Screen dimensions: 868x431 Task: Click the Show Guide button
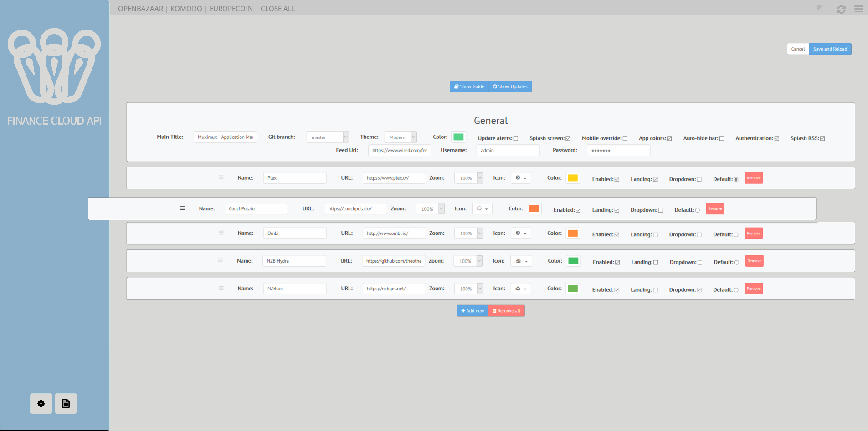(469, 86)
